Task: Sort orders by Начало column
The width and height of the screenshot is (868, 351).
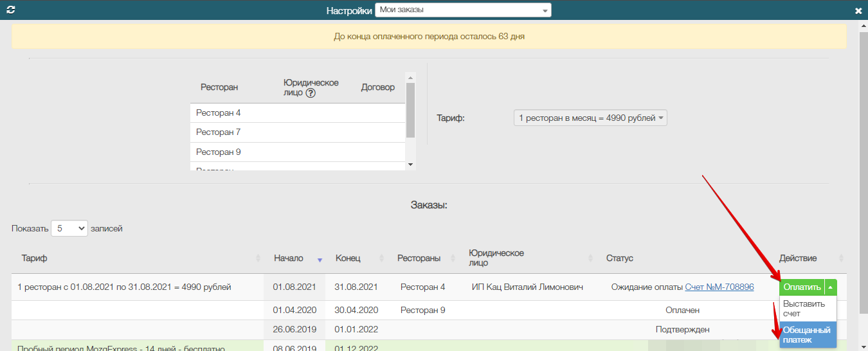Action: [294, 258]
